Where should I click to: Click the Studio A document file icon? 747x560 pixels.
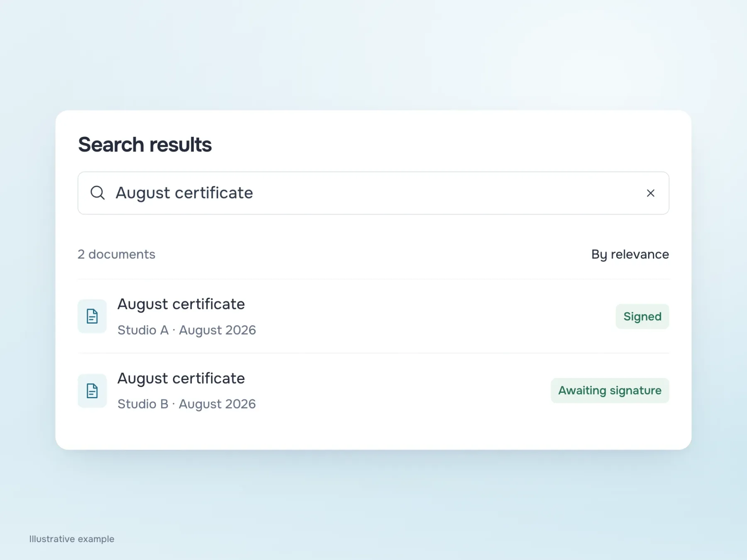tap(92, 317)
